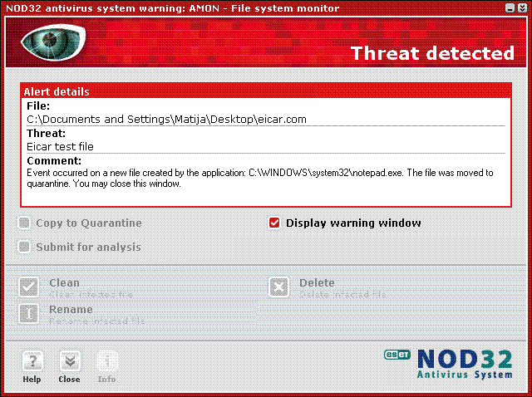The height and width of the screenshot is (397, 532).
Task: Click the Delete action label
Action: [317, 282]
